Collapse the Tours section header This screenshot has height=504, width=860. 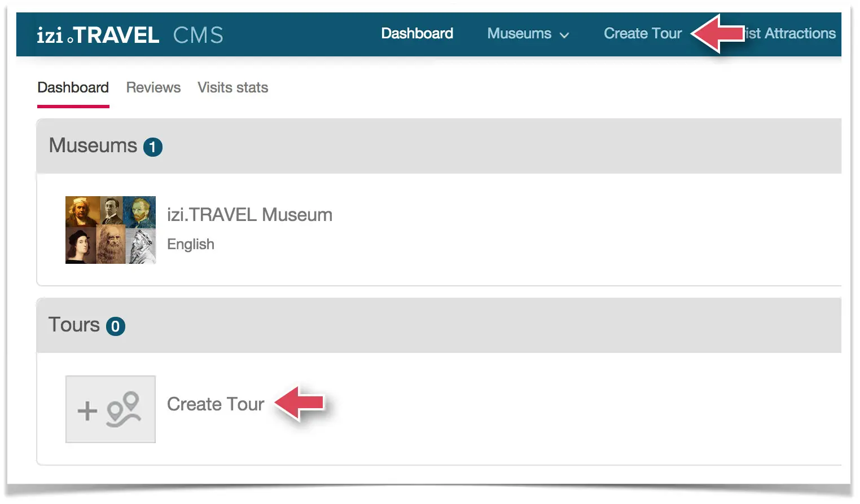pos(439,325)
